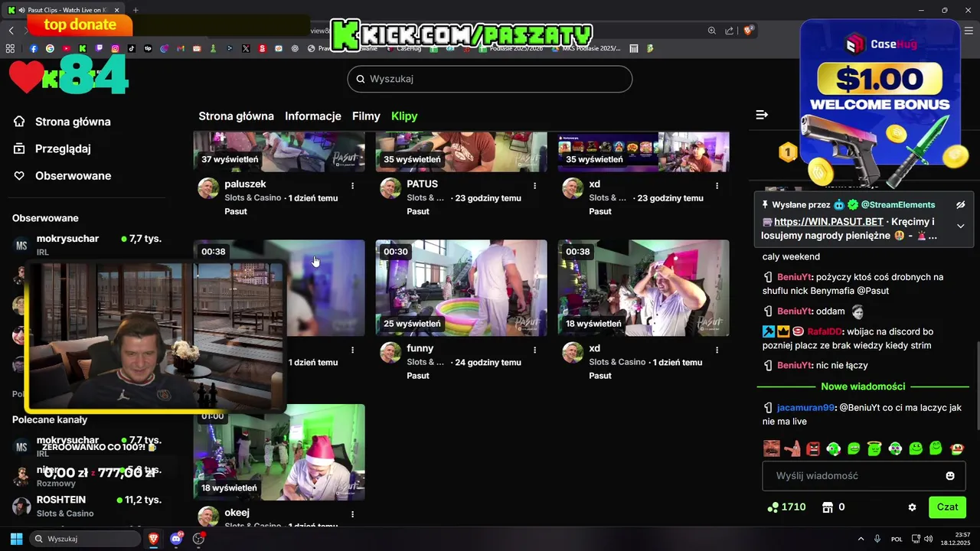Open the Twitch bookmark icon
The image size is (980, 551).
point(99,48)
